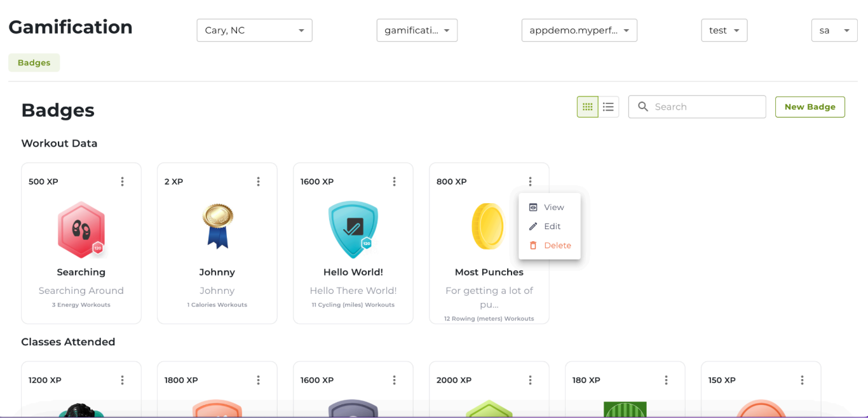Expand the Cary, NC location dropdown

pos(254,30)
